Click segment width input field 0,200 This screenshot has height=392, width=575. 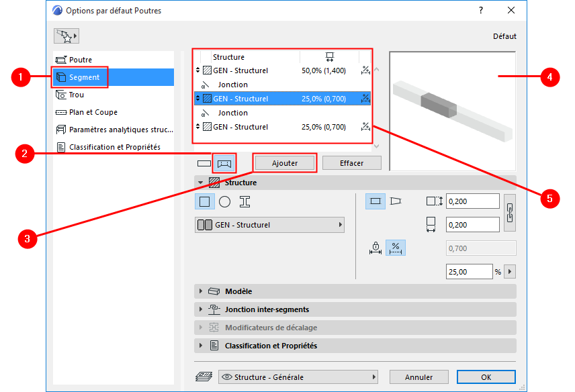472,225
